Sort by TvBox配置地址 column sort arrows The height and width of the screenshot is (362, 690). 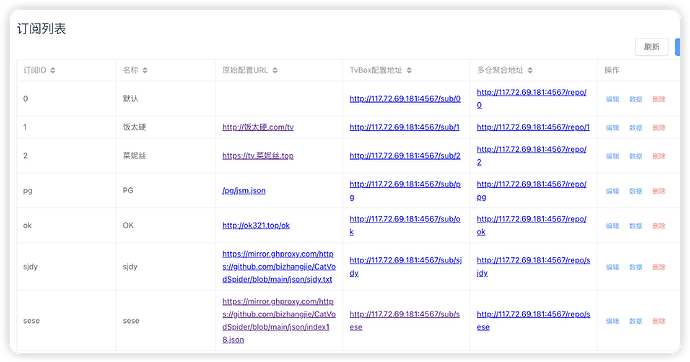coord(409,70)
